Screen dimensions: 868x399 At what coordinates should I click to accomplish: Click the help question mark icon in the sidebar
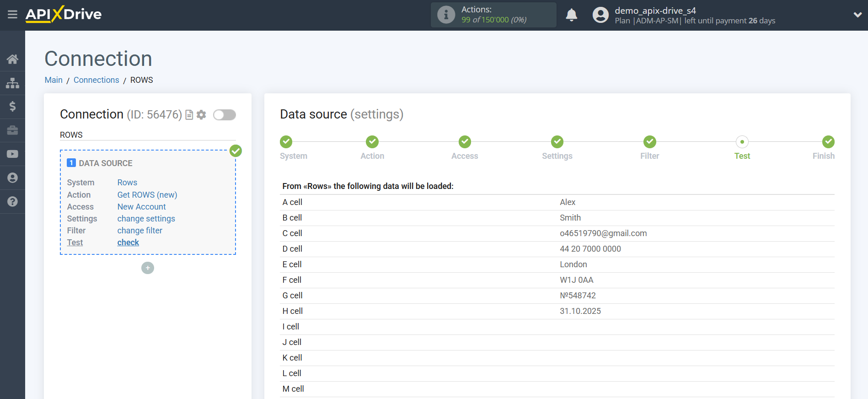12,202
